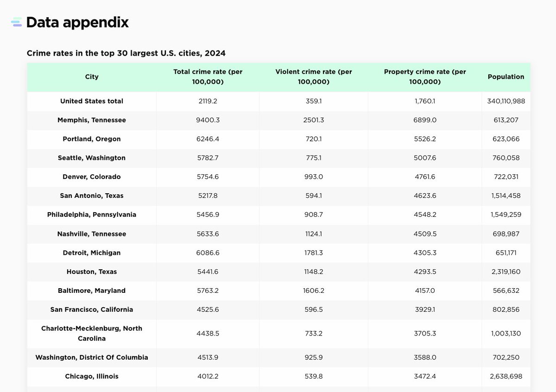Click San Francisco property crime rate 3929.1
The width and height of the screenshot is (556, 392).
point(425,310)
